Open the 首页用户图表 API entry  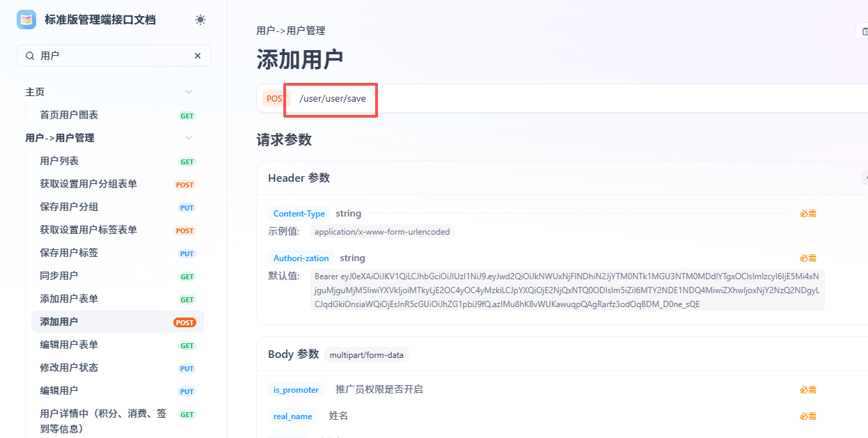click(69, 115)
